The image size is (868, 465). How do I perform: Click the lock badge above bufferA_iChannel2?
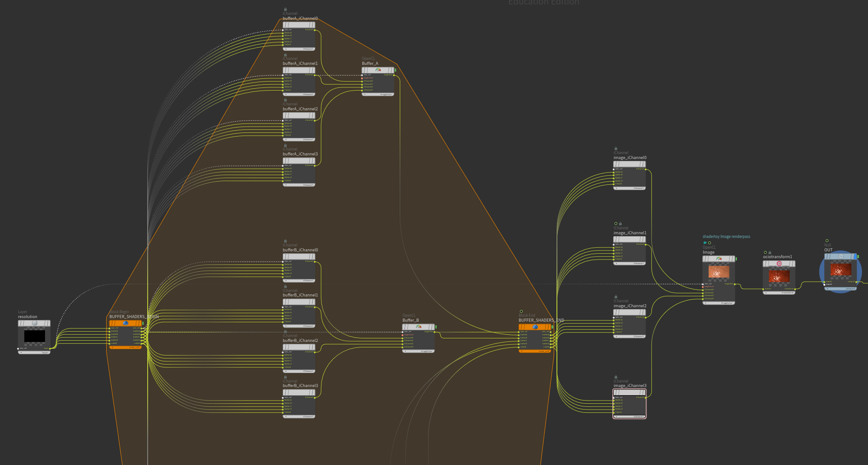click(285, 100)
